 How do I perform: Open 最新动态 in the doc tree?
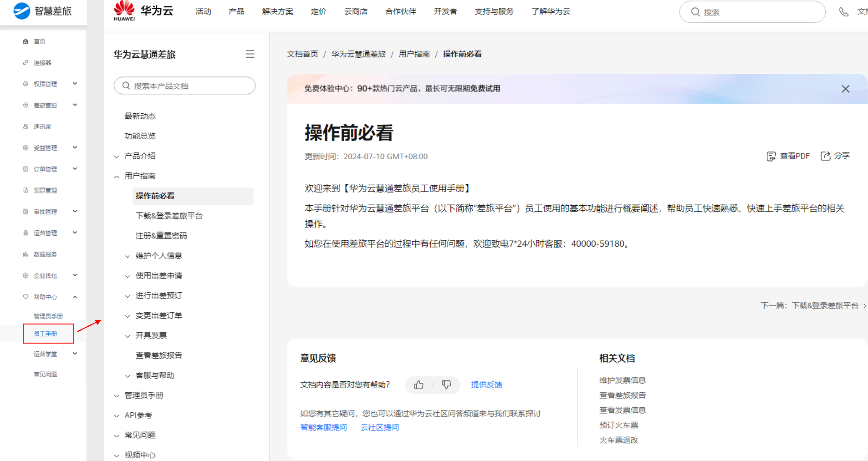tap(140, 116)
